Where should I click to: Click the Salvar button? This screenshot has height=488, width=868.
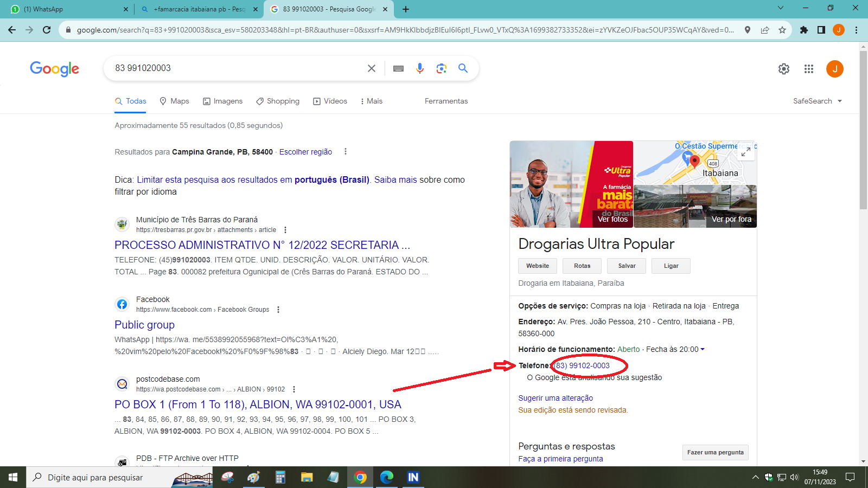[x=627, y=266]
